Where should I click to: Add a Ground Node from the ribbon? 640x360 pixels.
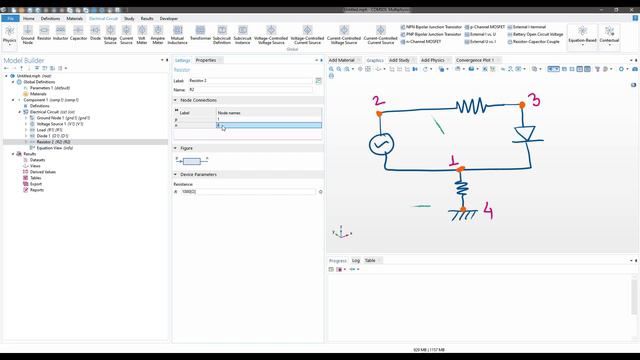tap(27, 34)
